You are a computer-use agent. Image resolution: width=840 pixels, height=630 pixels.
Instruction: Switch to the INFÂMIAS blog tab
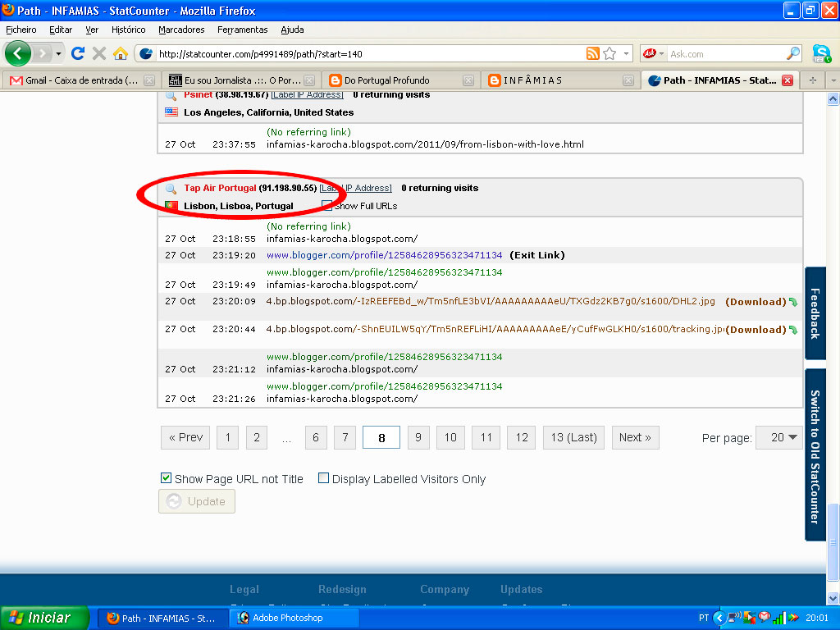click(560, 80)
